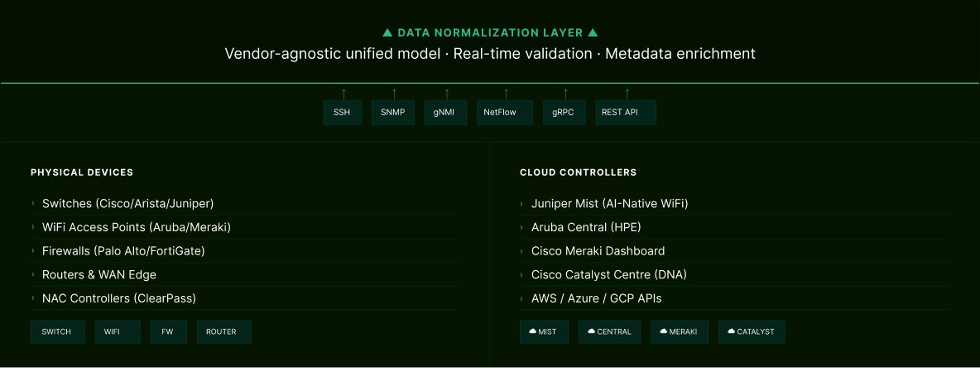The width and height of the screenshot is (980, 368).
Task: Choose the NetFlow protocol box
Action: pos(504,113)
